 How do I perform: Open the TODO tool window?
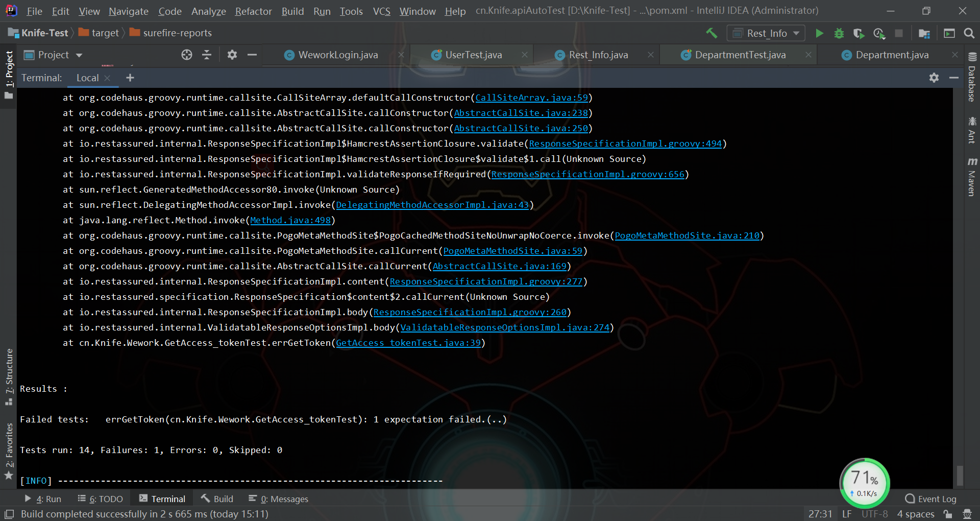[101, 499]
